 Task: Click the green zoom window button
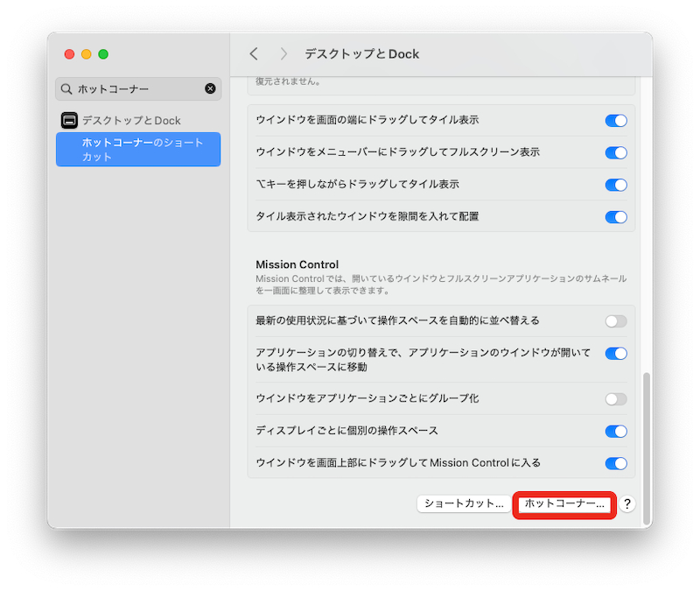(x=103, y=54)
